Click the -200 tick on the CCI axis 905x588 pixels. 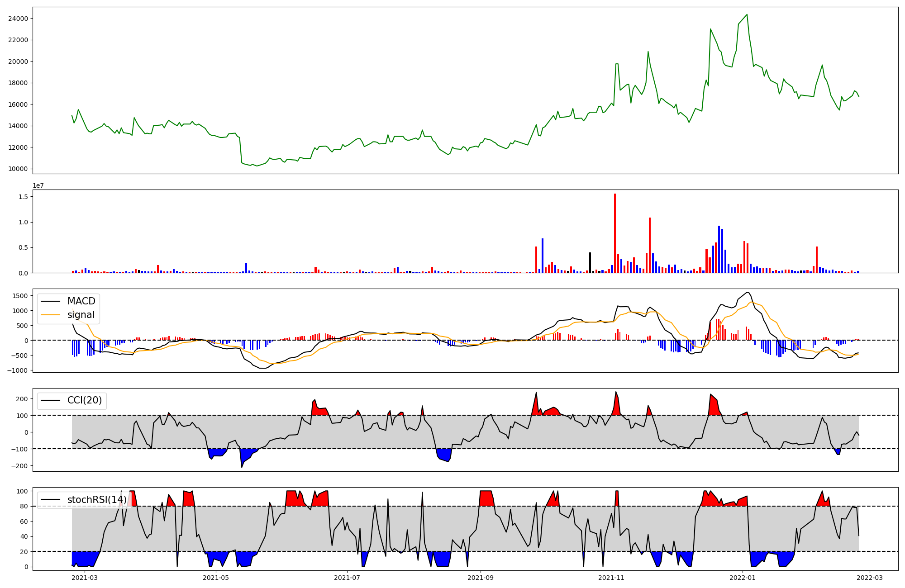(x=19, y=466)
